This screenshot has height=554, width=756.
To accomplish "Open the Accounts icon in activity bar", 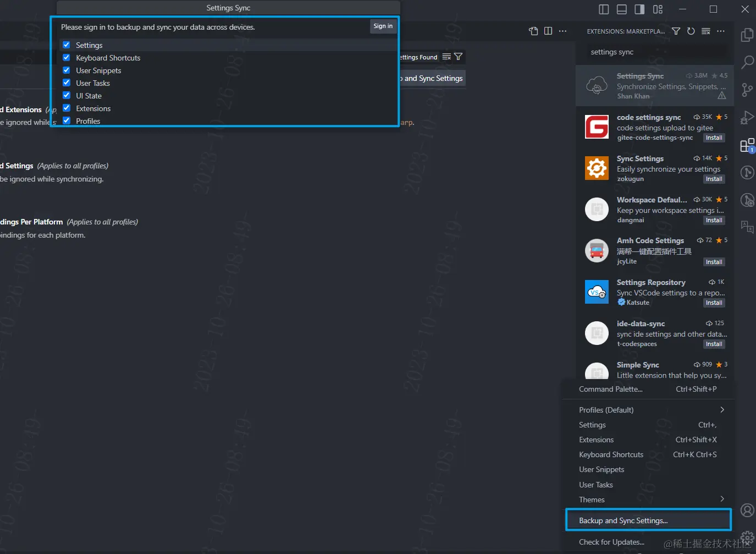I will [x=747, y=511].
